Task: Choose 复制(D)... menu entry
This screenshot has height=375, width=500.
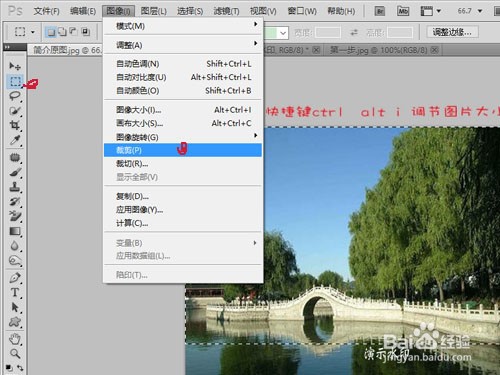Action: click(183, 196)
